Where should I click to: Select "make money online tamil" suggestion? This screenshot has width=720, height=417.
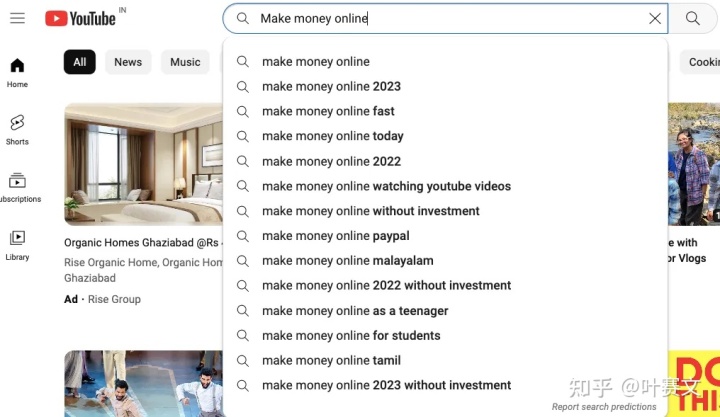pos(331,361)
